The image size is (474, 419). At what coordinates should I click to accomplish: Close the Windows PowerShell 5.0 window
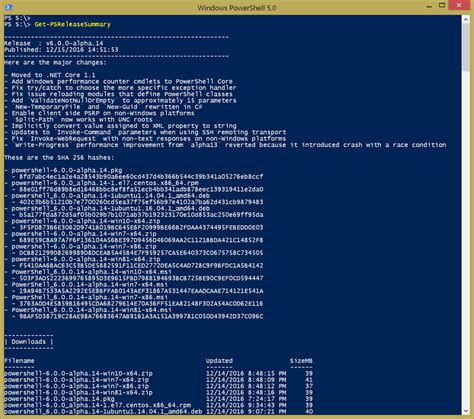(459, 5)
